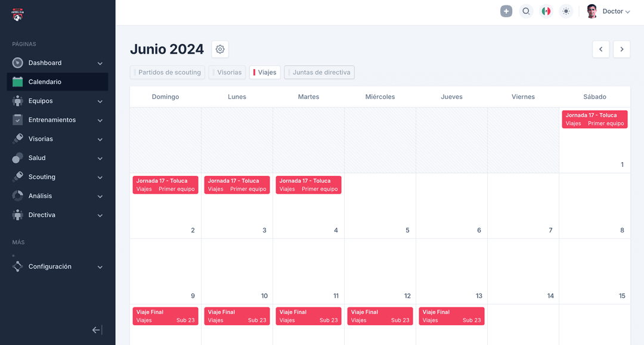Toggle the light theme sun icon

pos(565,11)
